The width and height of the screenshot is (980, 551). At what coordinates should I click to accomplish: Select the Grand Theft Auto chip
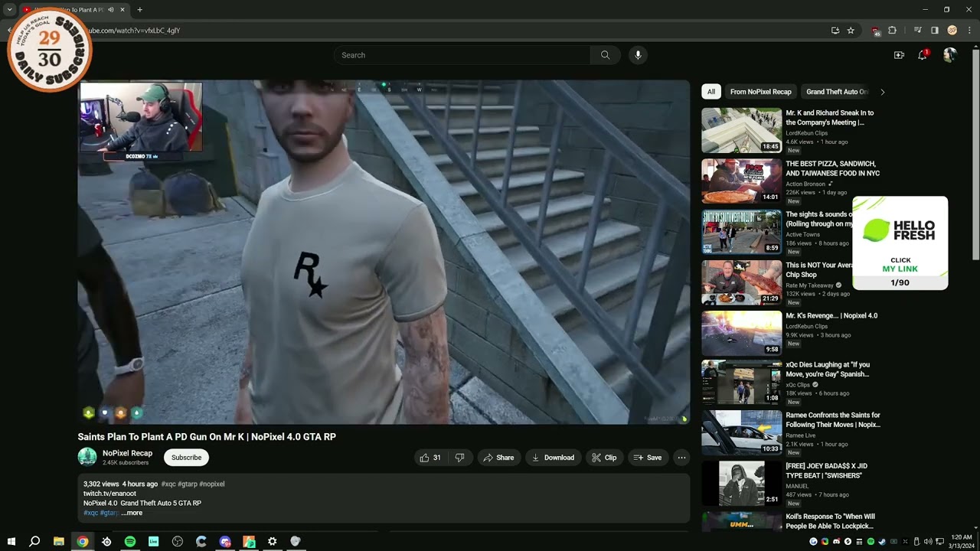tap(837, 92)
